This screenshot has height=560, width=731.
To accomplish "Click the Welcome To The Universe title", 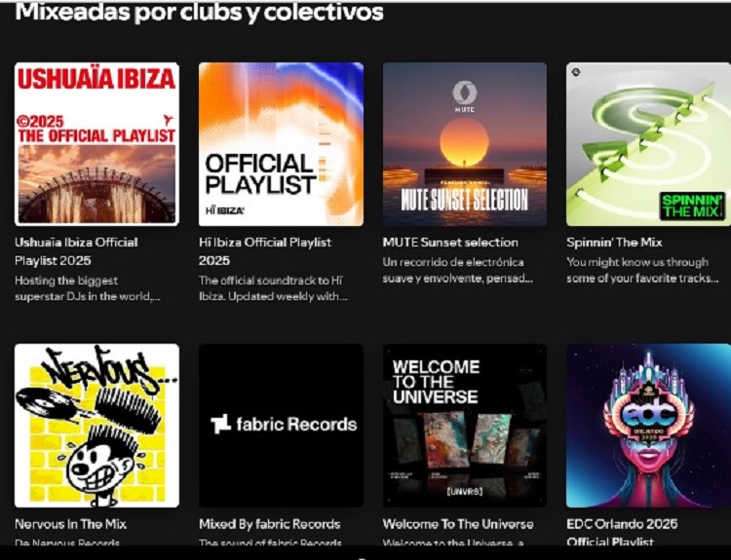I will click(458, 524).
